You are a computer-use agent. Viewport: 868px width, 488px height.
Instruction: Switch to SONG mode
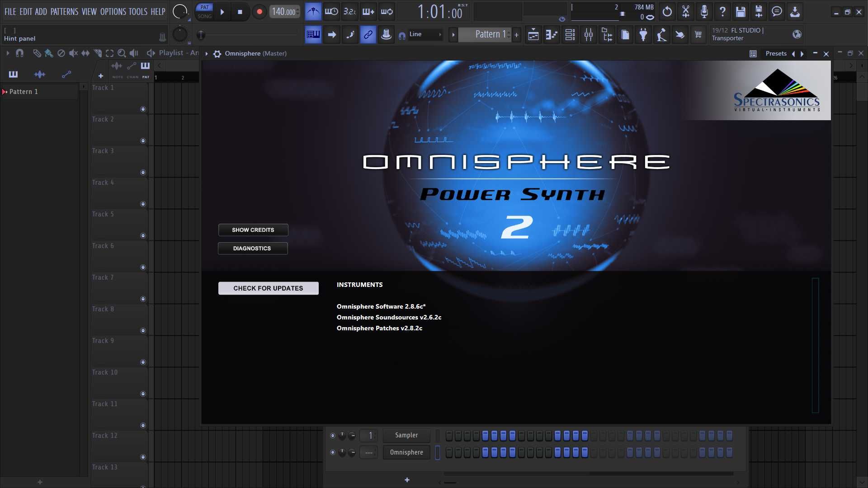(204, 16)
